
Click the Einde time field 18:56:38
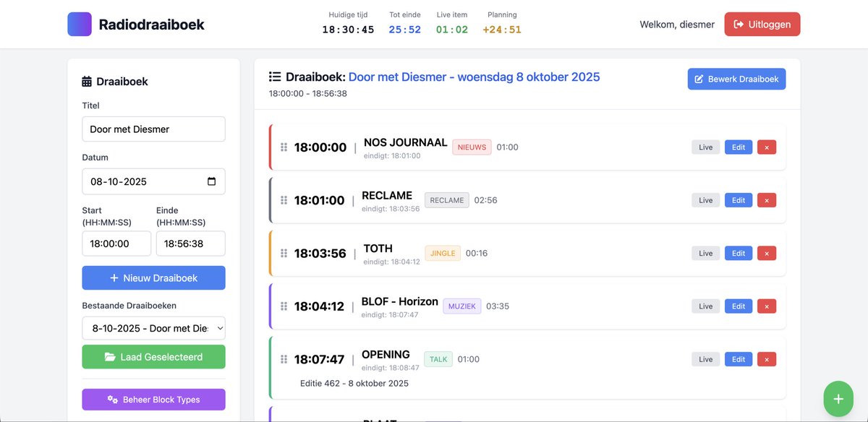click(x=191, y=244)
